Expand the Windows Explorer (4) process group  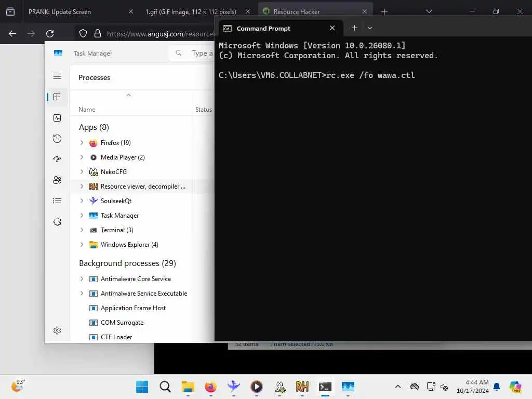[x=82, y=245]
